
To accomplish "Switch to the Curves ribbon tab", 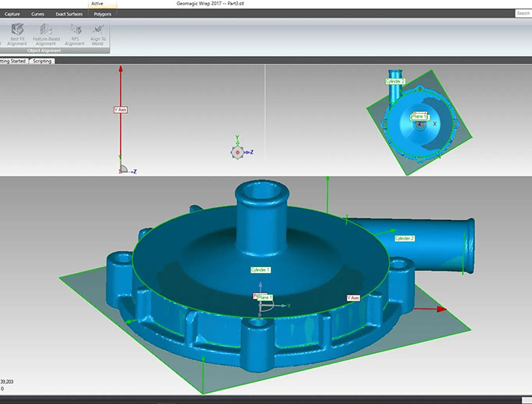I will (37, 13).
